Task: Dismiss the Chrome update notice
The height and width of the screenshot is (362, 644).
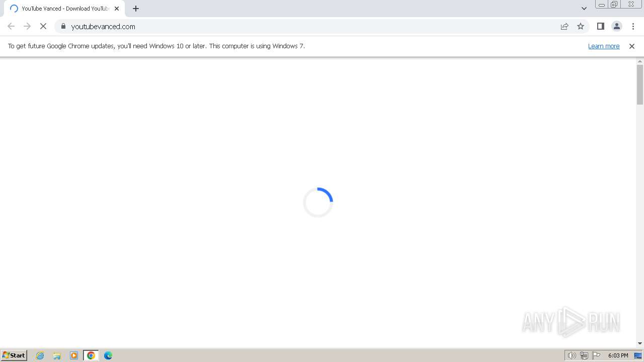Action: pos(632,46)
